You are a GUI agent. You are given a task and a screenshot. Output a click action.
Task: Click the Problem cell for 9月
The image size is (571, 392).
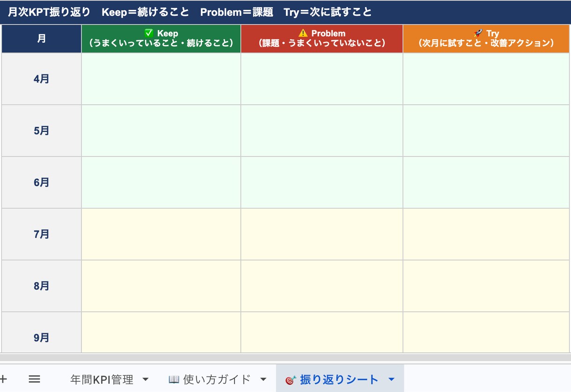click(322, 333)
